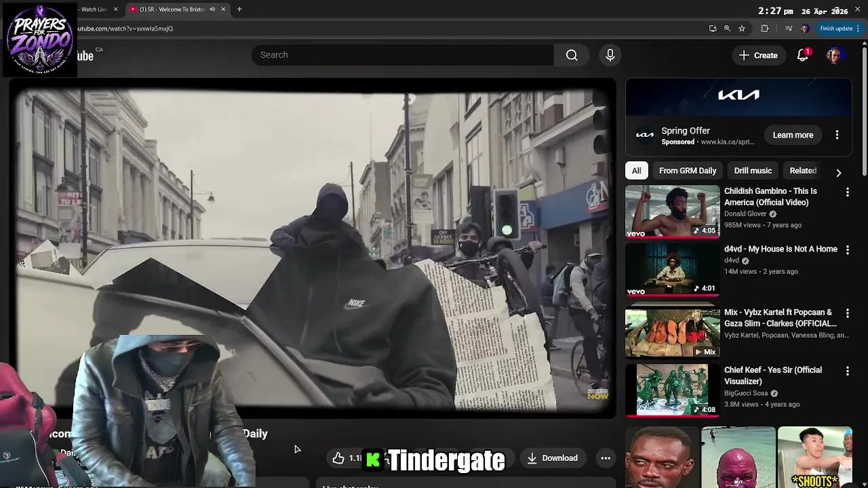The width and height of the screenshot is (868, 488).
Task: Show more chips with right arrow
Action: click(839, 172)
